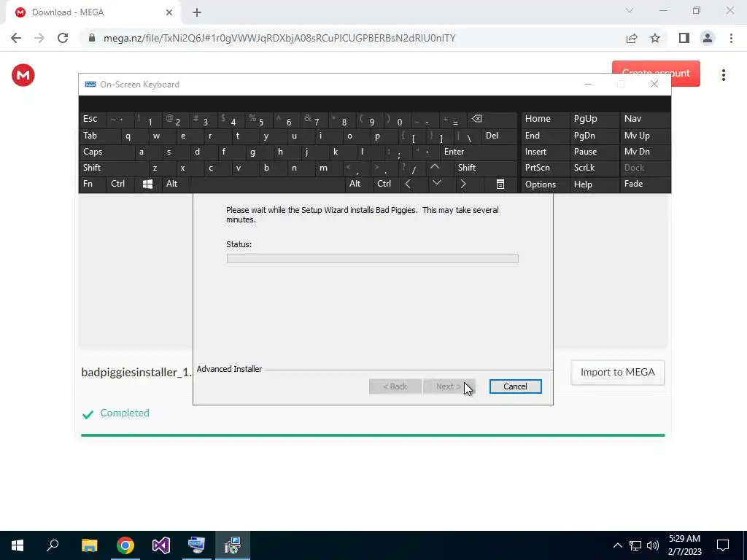The width and height of the screenshot is (747, 560).
Task: Click the Enter key on keyboard
Action: pyautogui.click(x=478, y=152)
